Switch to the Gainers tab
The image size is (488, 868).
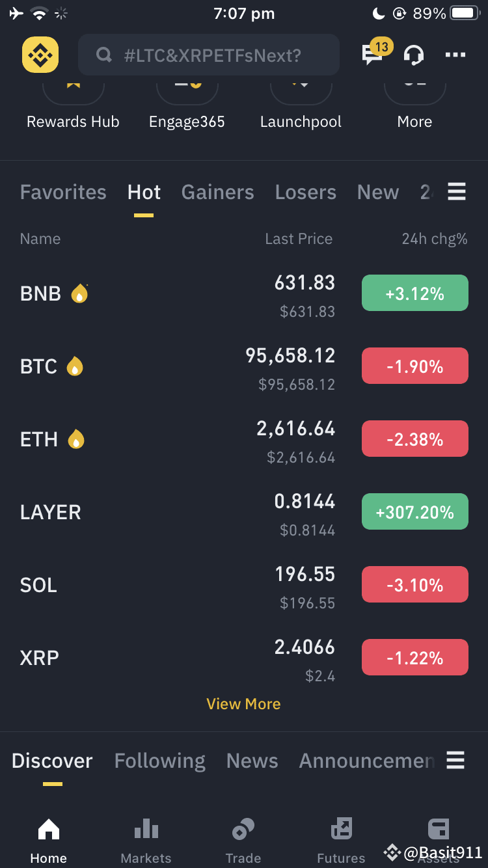(218, 193)
